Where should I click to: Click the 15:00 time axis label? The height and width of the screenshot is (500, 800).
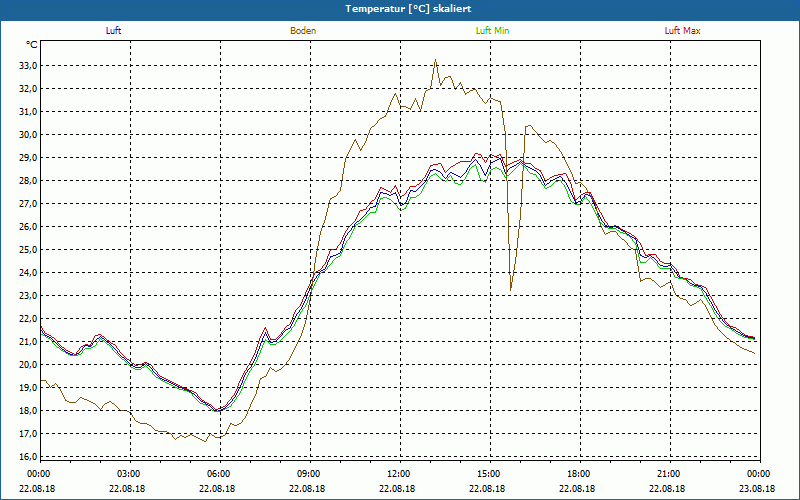[x=488, y=474]
